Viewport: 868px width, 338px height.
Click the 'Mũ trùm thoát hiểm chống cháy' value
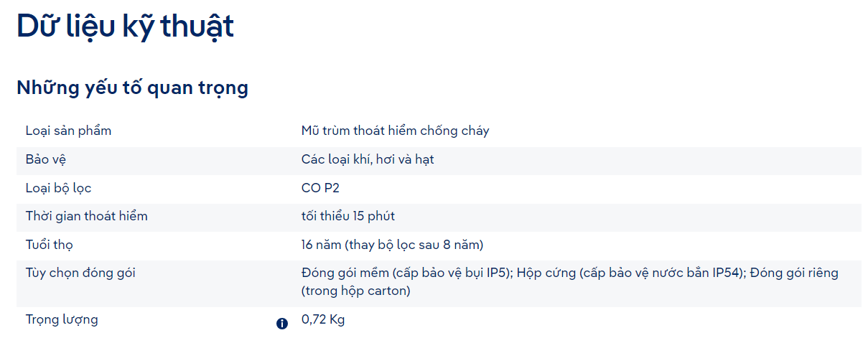coord(395,131)
